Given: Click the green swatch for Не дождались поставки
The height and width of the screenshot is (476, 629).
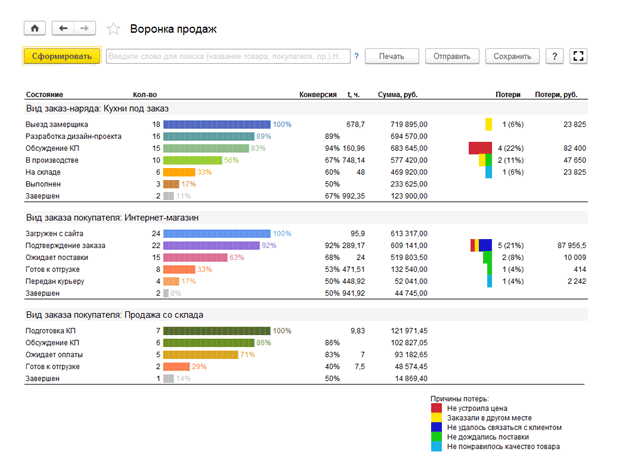Looking at the screenshot, I should coord(439,438).
